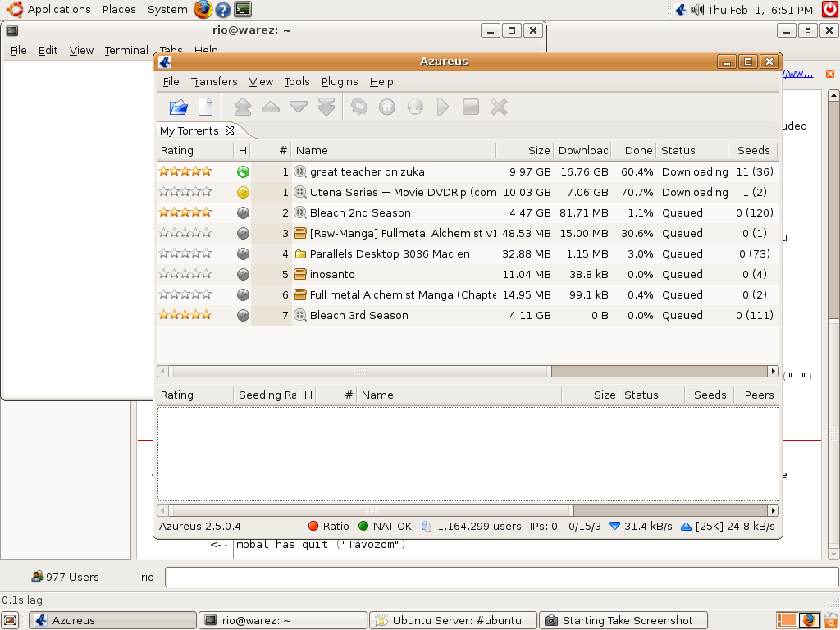Viewport: 840px width, 630px height.
Task: Sort downloads by the Seeds column header
Action: [x=753, y=151]
